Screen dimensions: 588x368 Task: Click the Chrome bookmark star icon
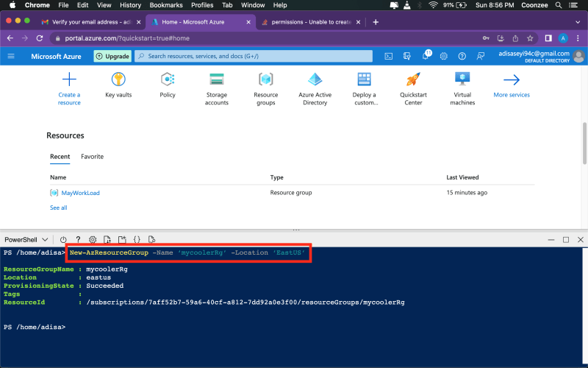coord(530,38)
